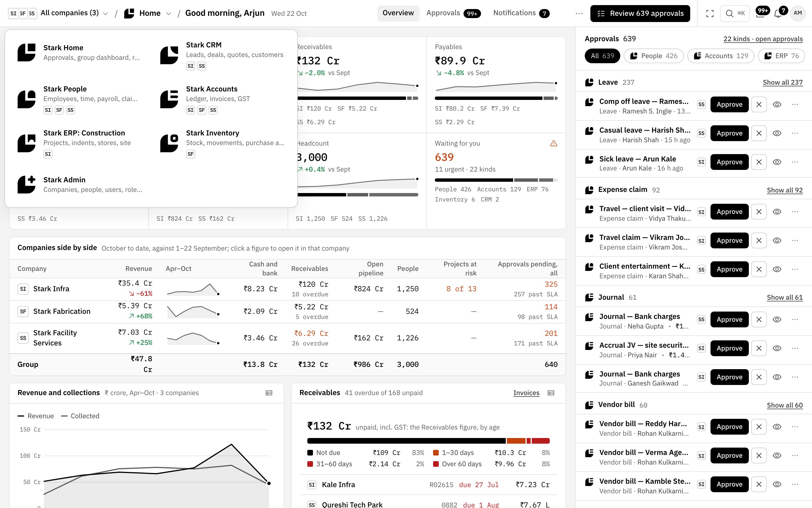Show Revenue and collections as table
The width and height of the screenshot is (812, 508).
269,393
